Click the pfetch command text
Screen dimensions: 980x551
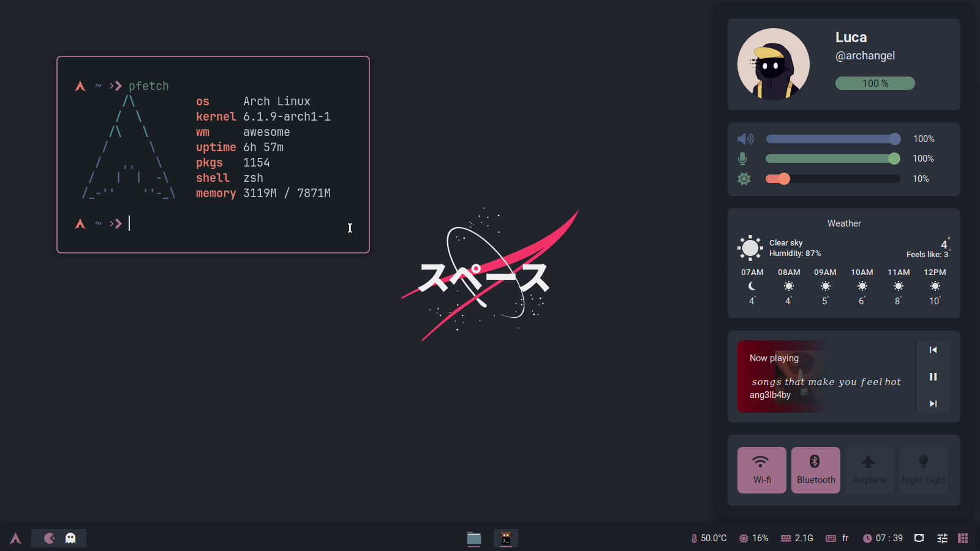[x=149, y=86]
